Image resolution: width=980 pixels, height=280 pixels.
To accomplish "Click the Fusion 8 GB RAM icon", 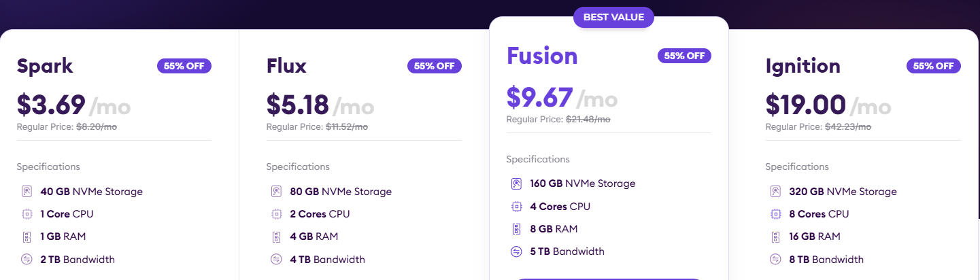I will [517, 229].
